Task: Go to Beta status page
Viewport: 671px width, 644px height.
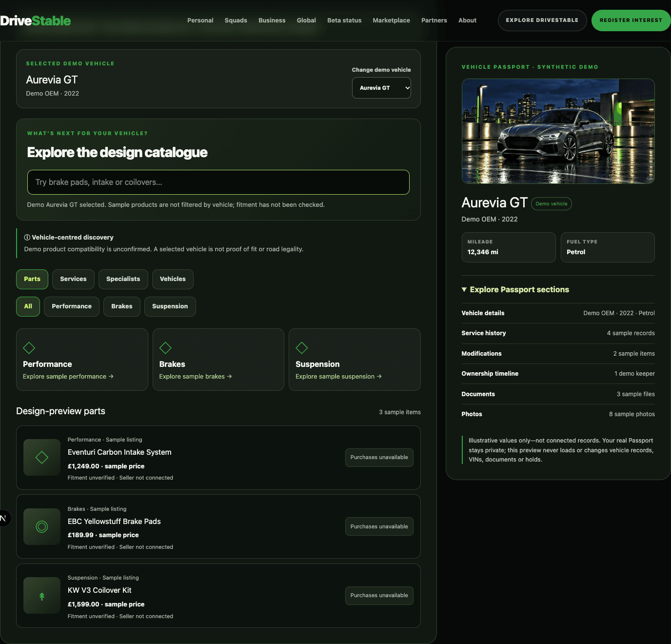Action: (x=344, y=20)
